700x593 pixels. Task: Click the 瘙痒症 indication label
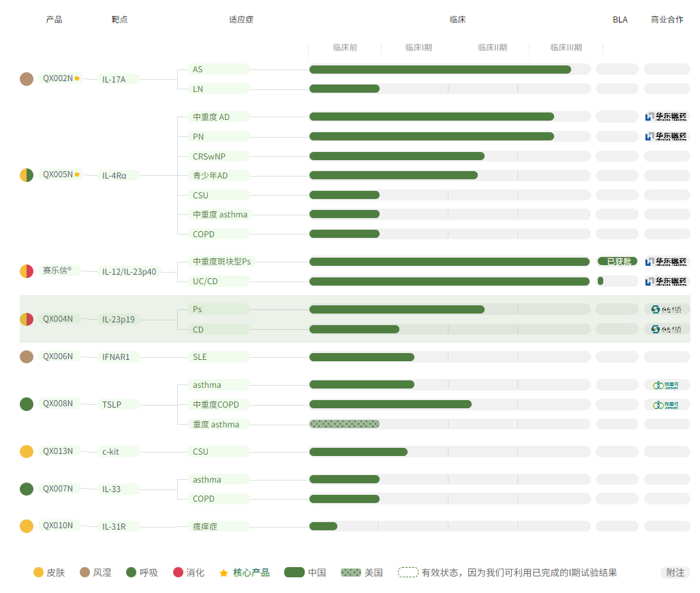coord(218,526)
